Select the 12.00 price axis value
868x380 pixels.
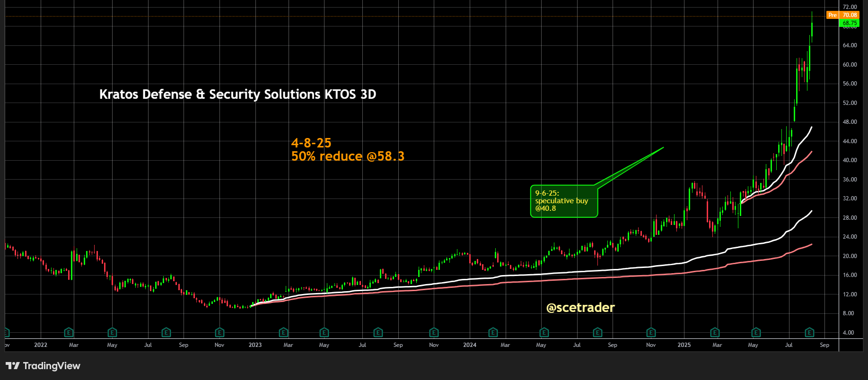point(850,294)
